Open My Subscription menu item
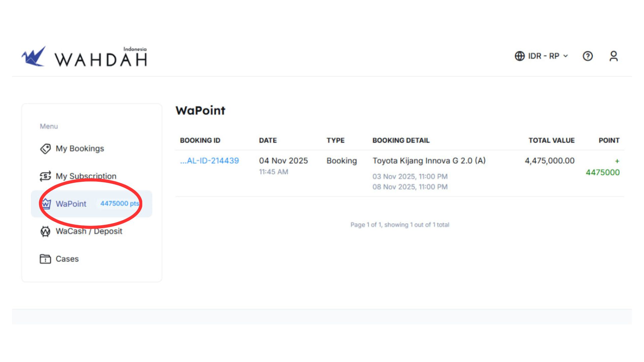This screenshot has height=362, width=644. [x=86, y=176]
